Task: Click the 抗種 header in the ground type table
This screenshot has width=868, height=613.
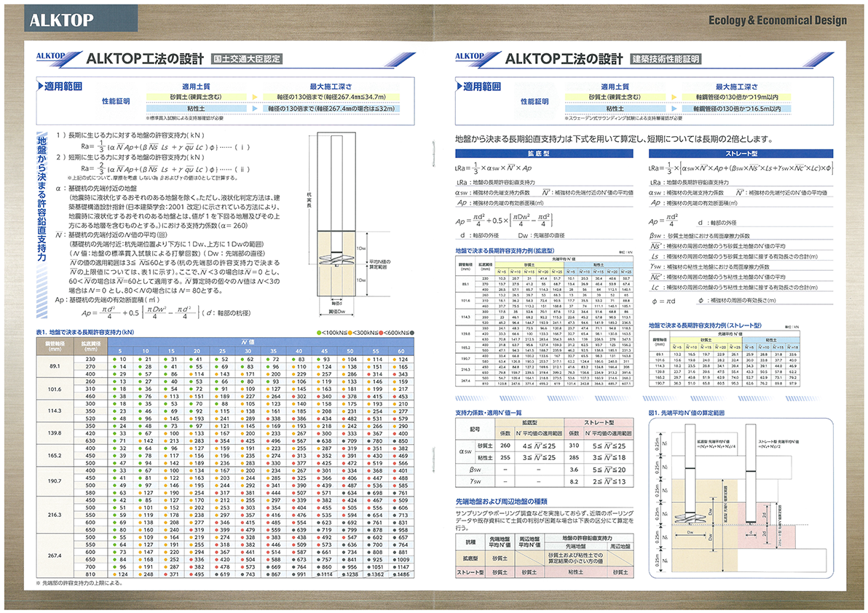Action: tap(470, 542)
